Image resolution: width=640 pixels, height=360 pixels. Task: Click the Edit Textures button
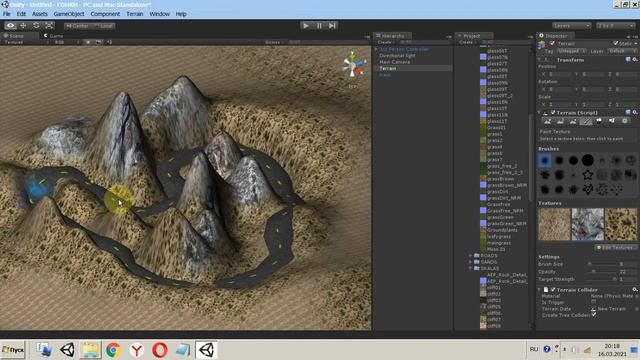click(x=615, y=247)
